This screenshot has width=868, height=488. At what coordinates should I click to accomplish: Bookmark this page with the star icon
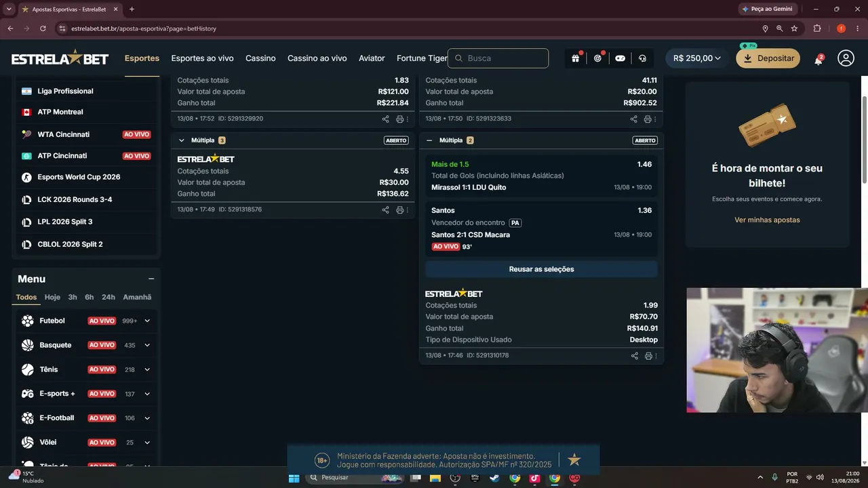pyautogui.click(x=794, y=28)
